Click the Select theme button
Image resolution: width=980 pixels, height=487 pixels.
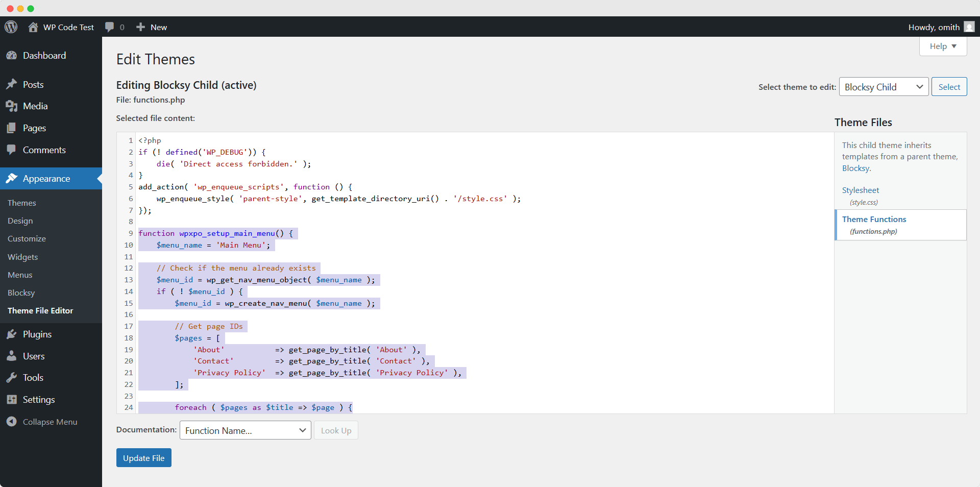[x=949, y=87]
